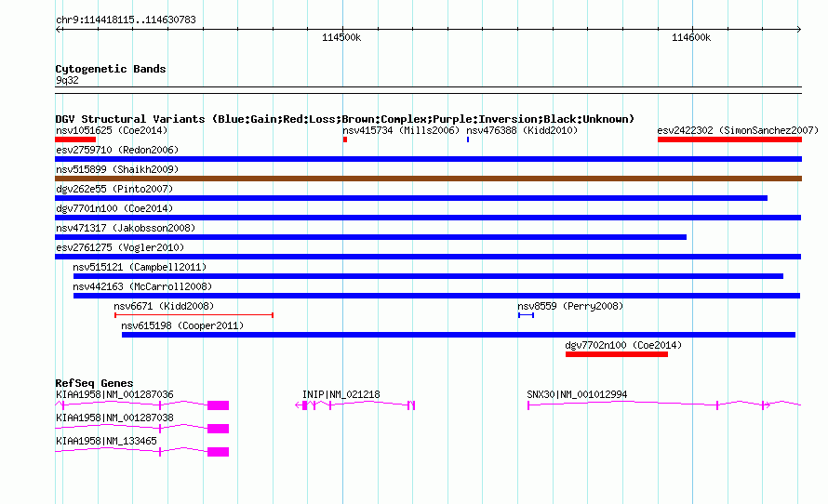Click the 9q32 band label
The width and height of the screenshot is (828, 504).
67,80
